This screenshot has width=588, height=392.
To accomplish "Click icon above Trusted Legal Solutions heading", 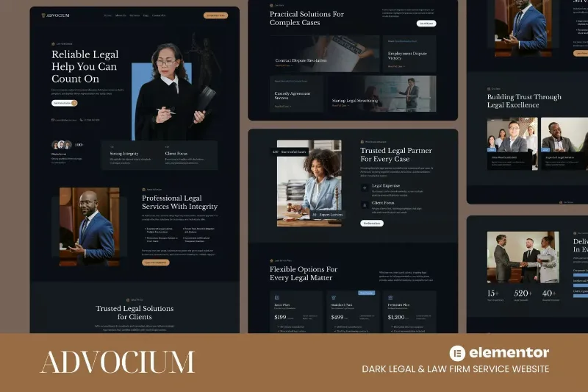I will (128, 300).
